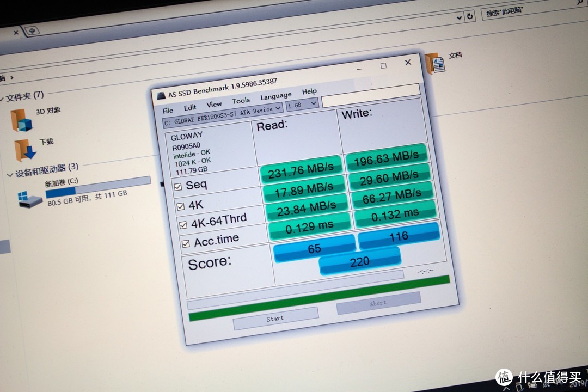Open the Tools menu

(x=241, y=101)
